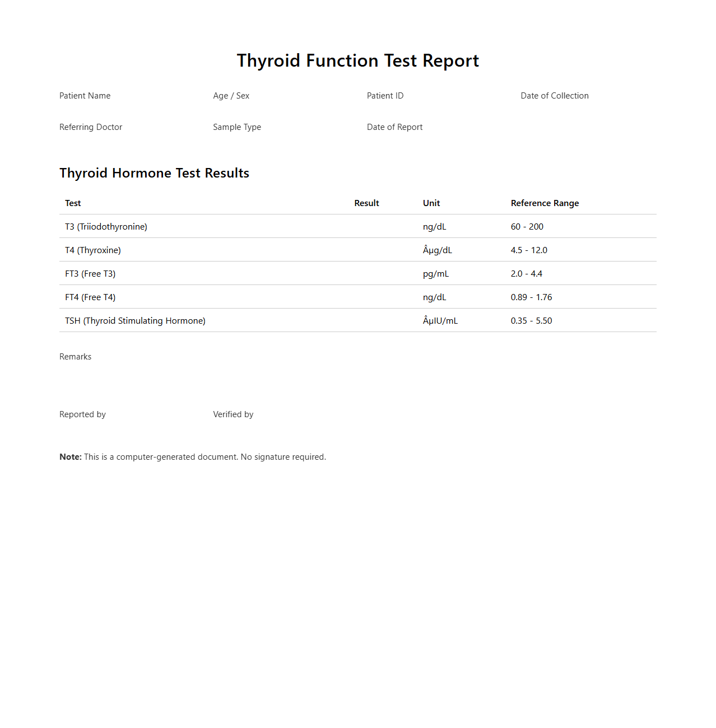The image size is (716, 728).
Task: Click the Date of Collection field
Action: click(554, 96)
